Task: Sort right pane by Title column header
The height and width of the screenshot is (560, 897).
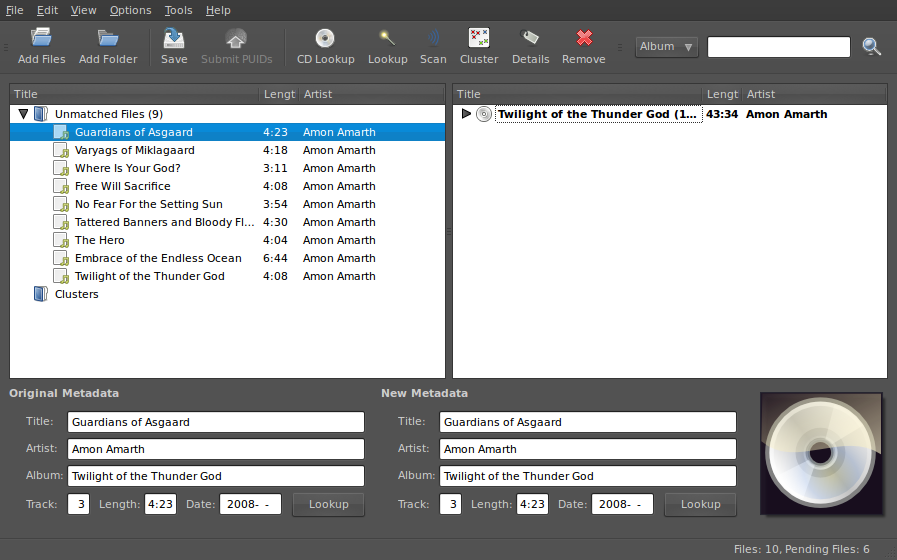Action: click(577, 94)
